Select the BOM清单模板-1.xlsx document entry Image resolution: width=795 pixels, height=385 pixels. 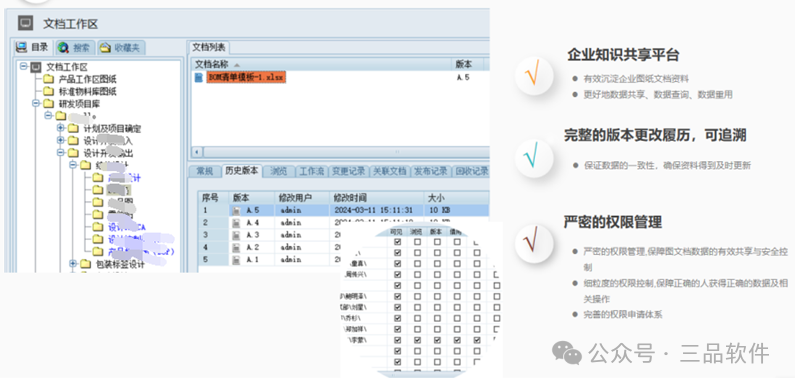click(x=246, y=77)
